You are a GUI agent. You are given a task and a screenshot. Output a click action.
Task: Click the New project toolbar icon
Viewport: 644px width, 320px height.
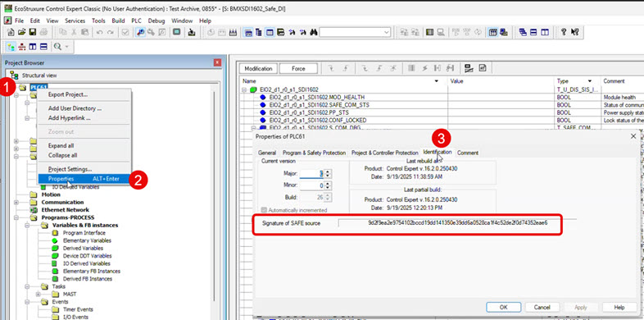[x=11, y=32]
